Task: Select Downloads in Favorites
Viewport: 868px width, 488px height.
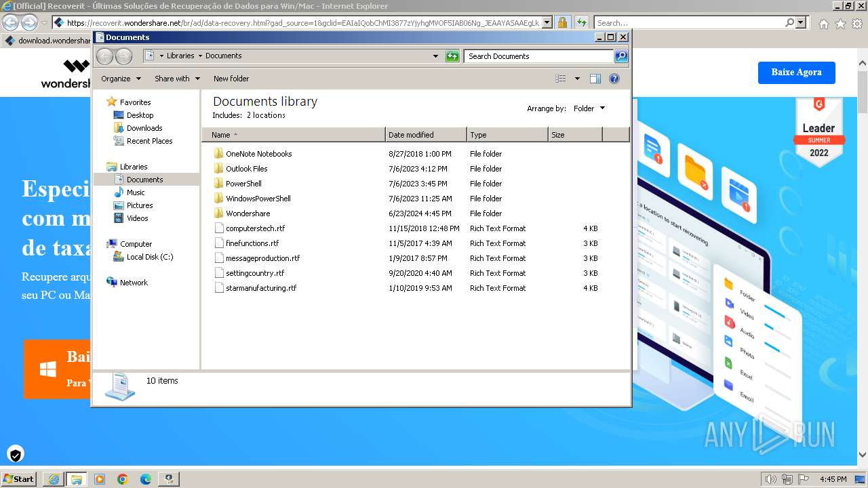Action: (144, 128)
